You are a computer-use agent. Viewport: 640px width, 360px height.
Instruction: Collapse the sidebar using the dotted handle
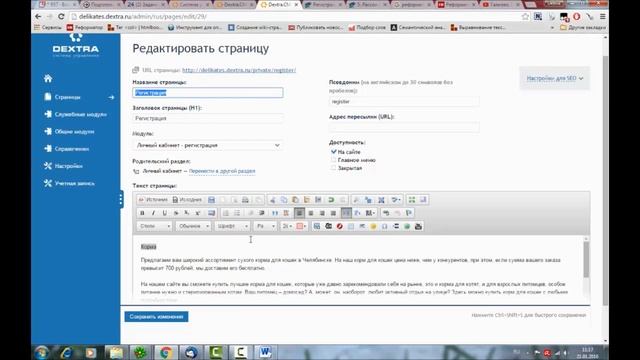pyautogui.click(x=121, y=199)
